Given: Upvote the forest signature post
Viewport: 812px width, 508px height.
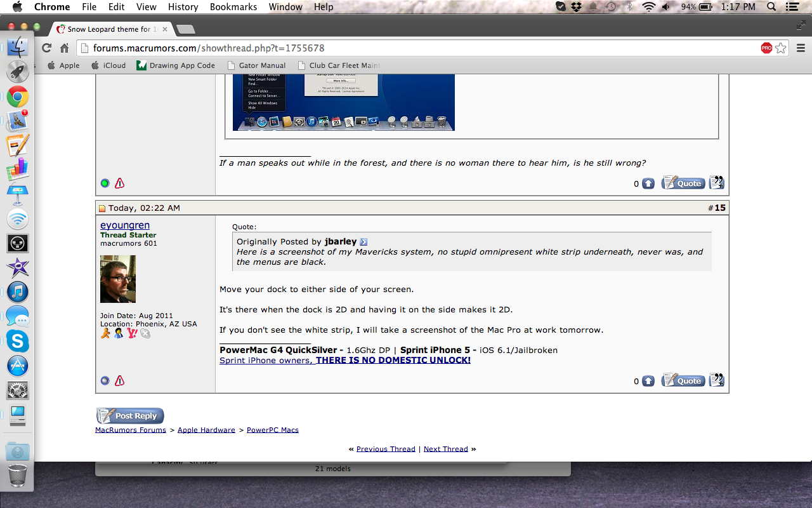Looking at the screenshot, I should pyautogui.click(x=648, y=184).
